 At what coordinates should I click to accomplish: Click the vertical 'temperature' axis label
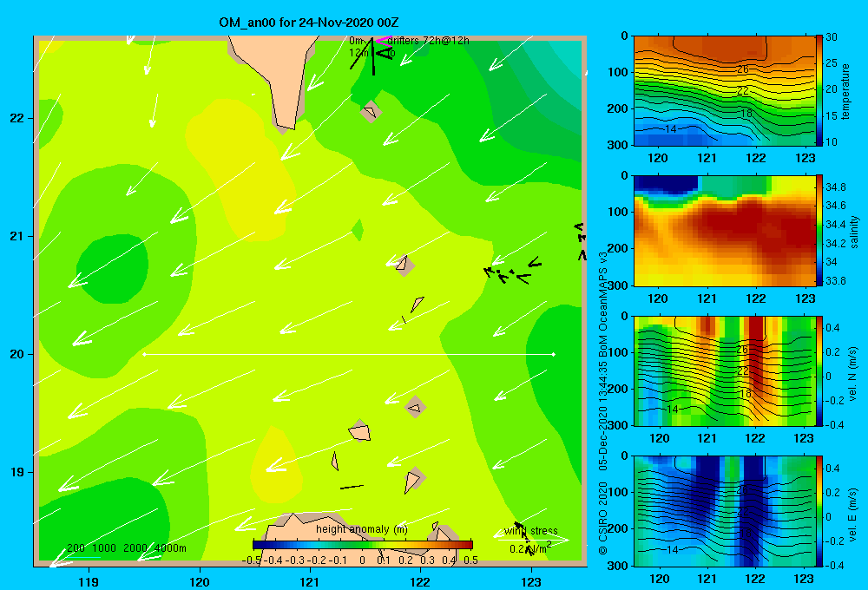point(845,91)
